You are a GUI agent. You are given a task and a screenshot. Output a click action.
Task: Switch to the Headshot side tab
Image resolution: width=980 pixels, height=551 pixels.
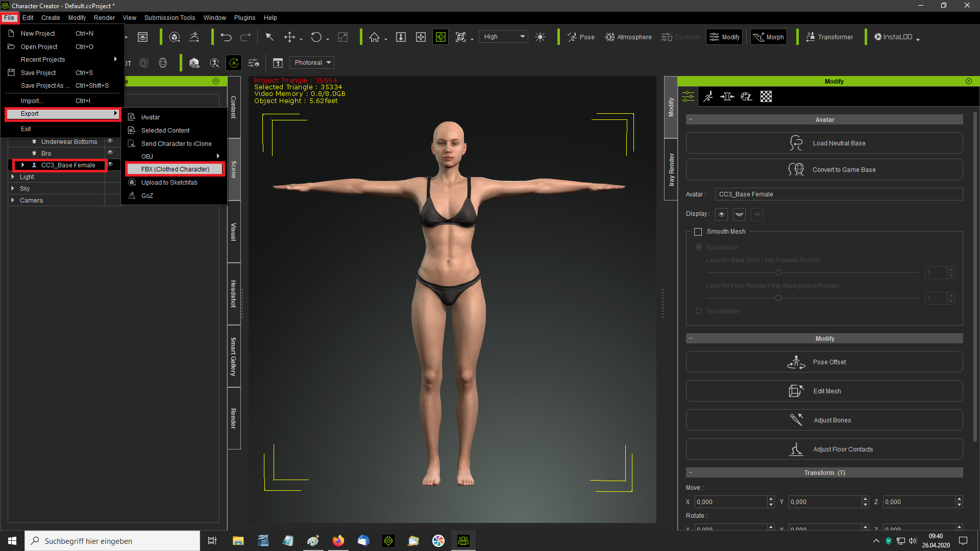point(234,294)
